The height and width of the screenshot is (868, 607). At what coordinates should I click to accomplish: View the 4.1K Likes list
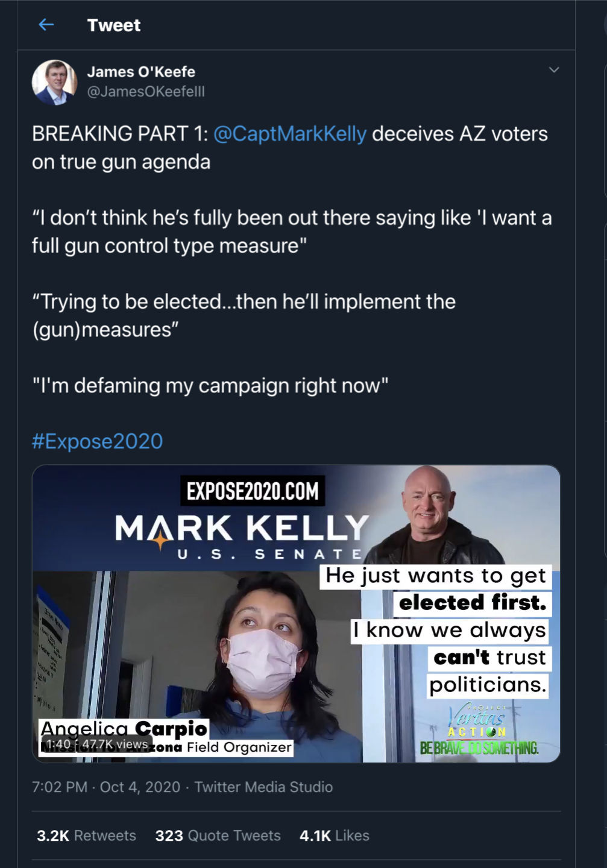tap(335, 835)
